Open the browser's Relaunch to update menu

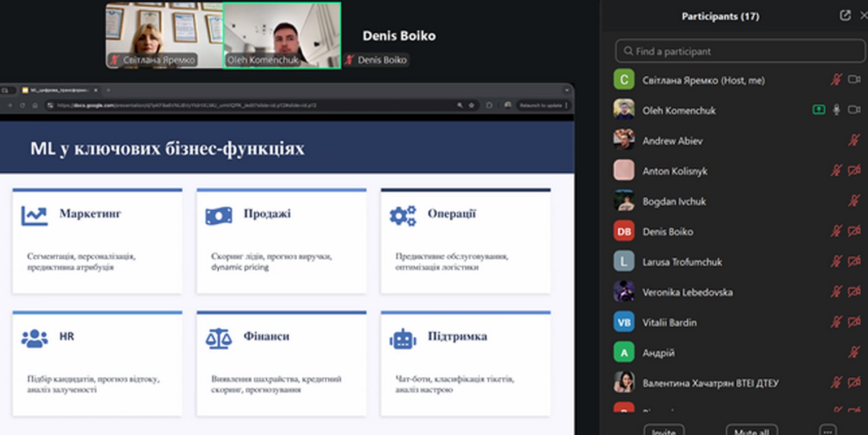540,106
